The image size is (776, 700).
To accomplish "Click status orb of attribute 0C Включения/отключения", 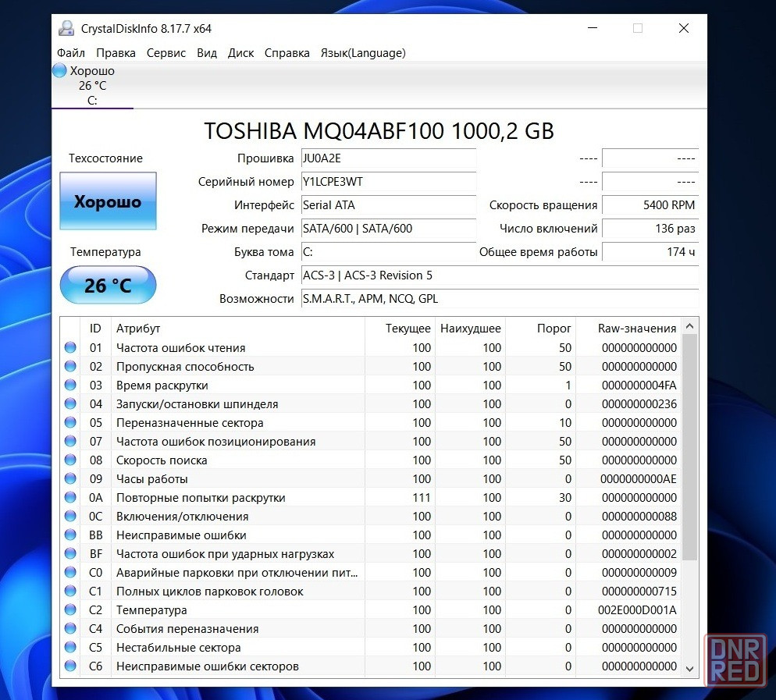I will [x=70, y=516].
